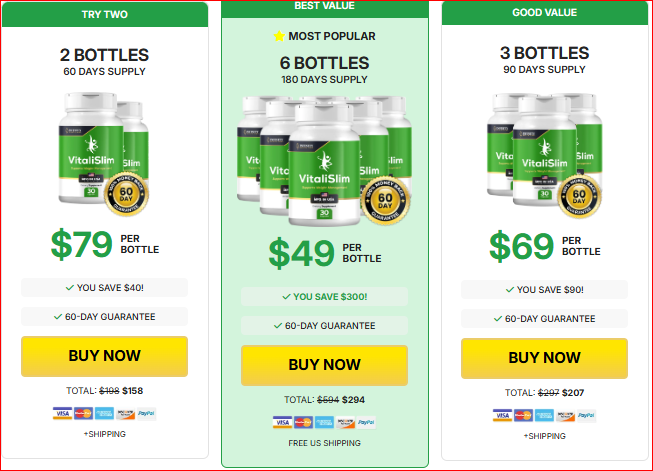653x471 pixels.
Task: Click the 60-day guarantee seal on 6 bottles
Action: click(x=385, y=201)
